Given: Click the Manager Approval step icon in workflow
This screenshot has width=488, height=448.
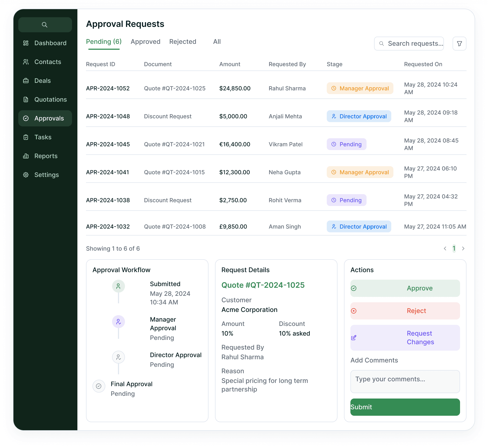Looking at the screenshot, I should pos(118,322).
